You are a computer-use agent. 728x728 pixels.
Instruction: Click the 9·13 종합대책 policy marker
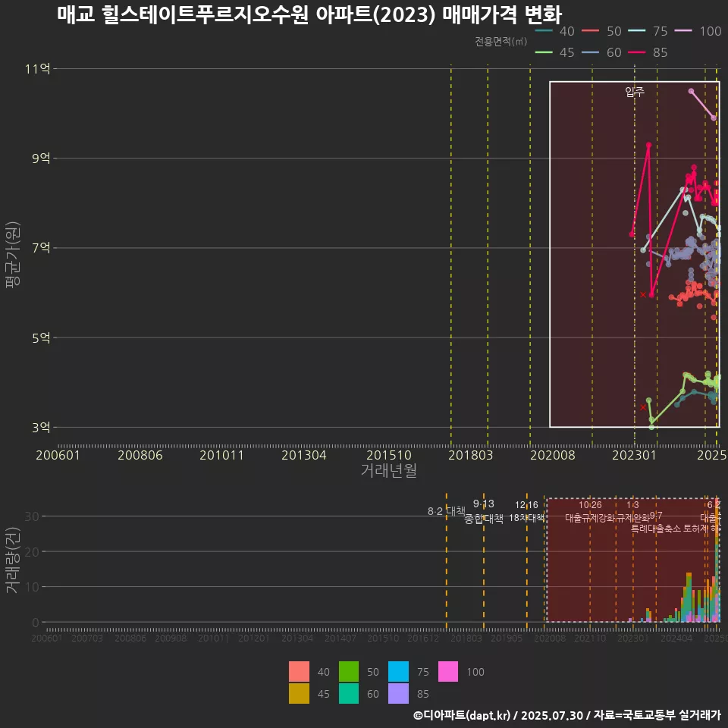(x=484, y=511)
